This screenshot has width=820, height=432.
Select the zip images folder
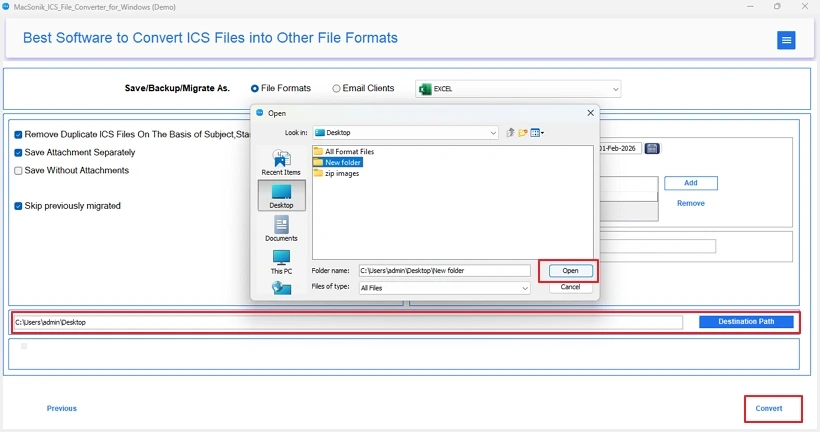coord(336,174)
